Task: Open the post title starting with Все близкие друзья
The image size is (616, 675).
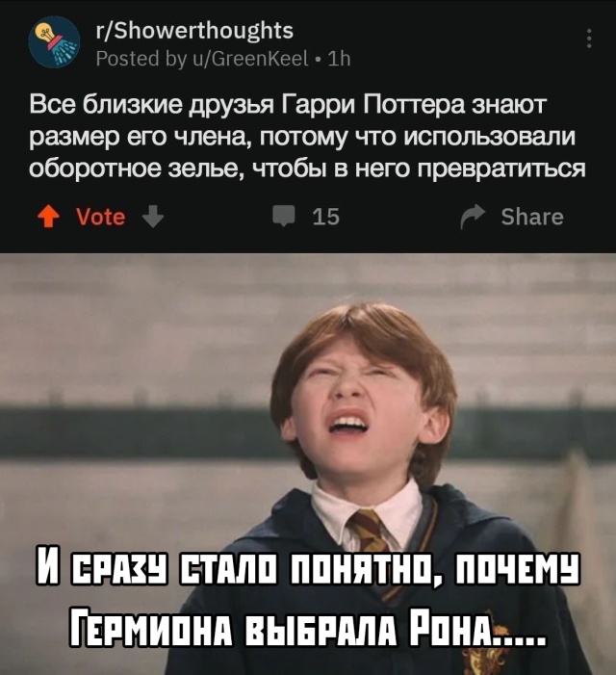Action: (x=308, y=137)
